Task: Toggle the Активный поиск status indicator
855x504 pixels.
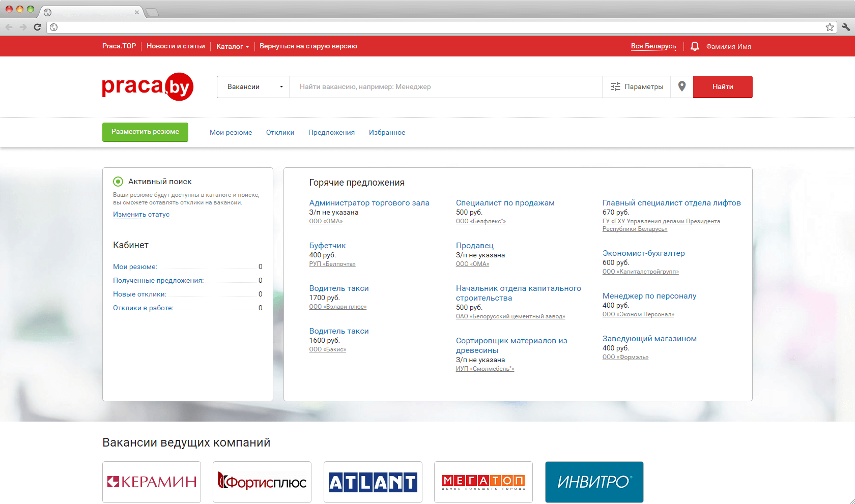Action: (118, 182)
